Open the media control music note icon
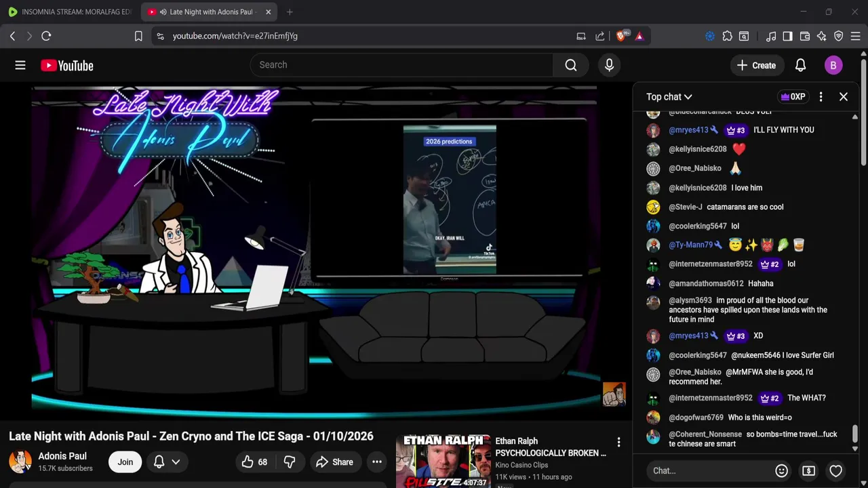 click(x=771, y=36)
